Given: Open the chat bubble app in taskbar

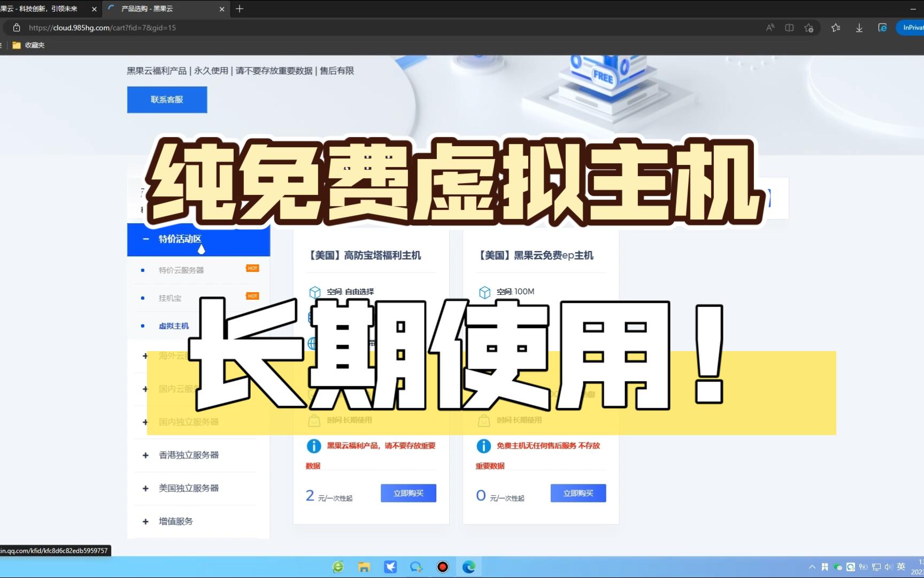Looking at the screenshot, I should (x=416, y=567).
